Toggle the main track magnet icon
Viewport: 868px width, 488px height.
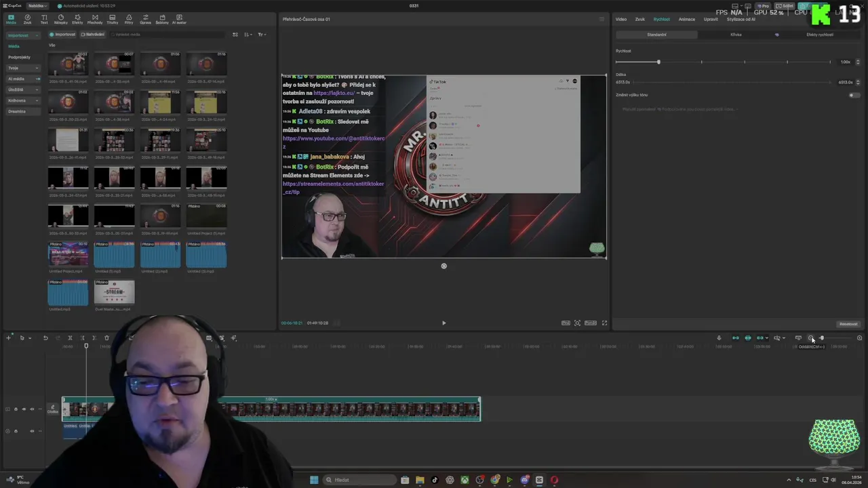735,338
